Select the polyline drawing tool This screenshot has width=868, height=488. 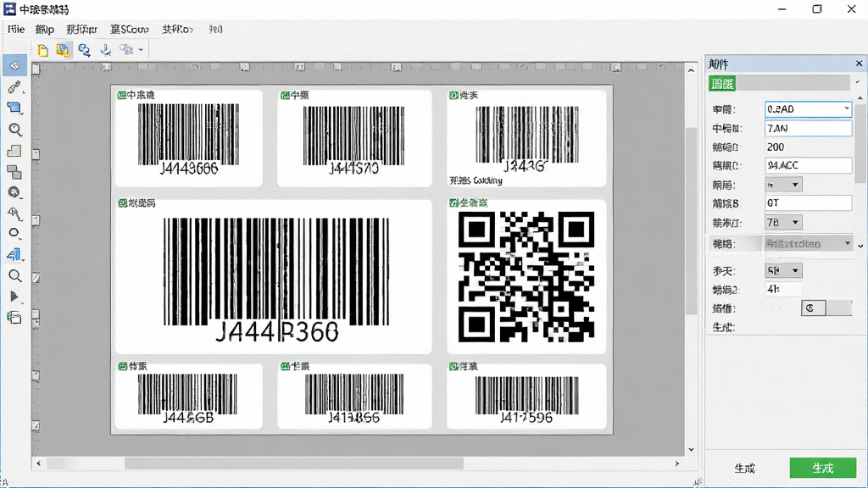14,213
